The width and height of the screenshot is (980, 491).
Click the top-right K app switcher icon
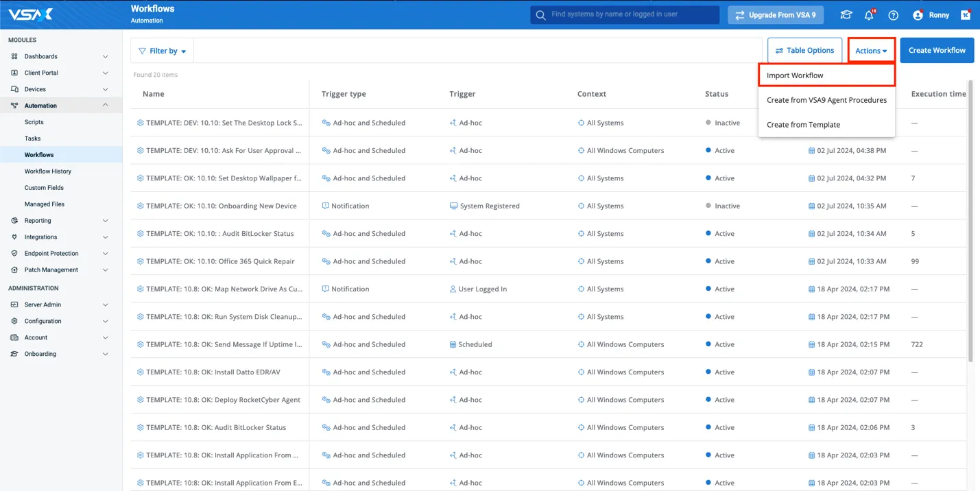click(x=966, y=15)
